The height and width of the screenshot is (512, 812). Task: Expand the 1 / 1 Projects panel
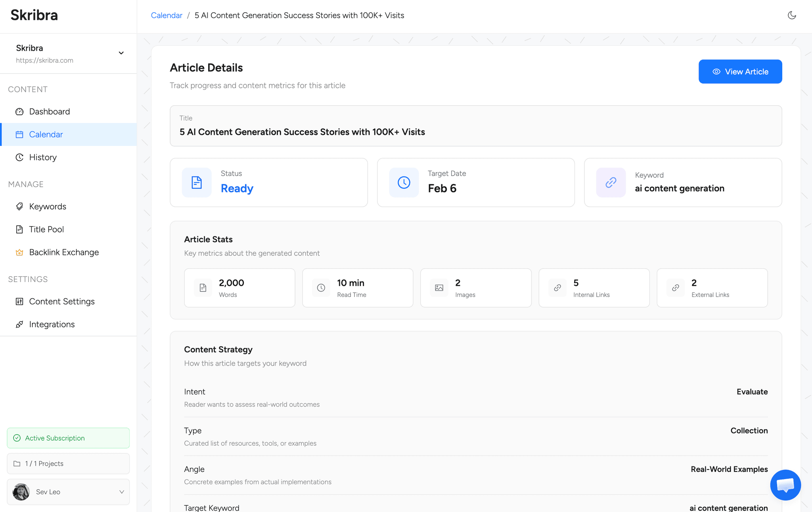pyautogui.click(x=68, y=463)
